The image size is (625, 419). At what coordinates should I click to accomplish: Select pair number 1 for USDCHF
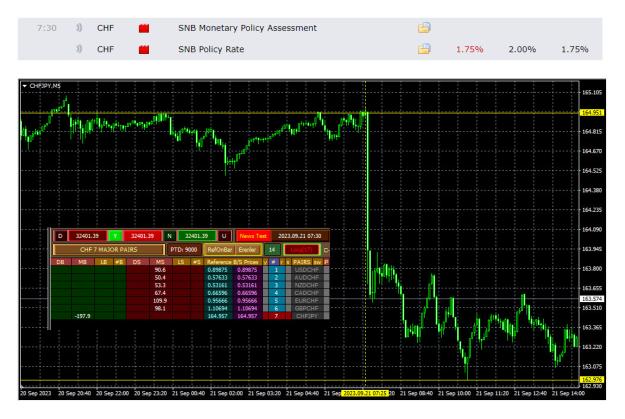coord(277,270)
